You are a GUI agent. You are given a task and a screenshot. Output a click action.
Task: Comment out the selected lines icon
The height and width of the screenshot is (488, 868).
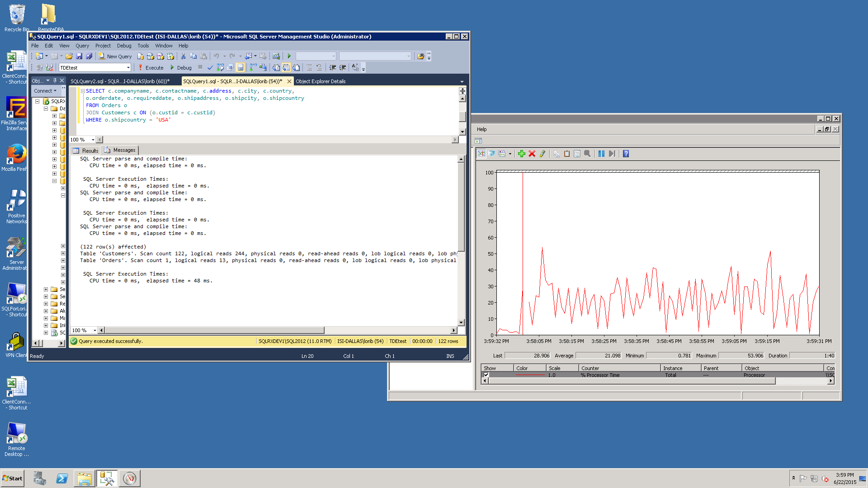[x=309, y=68]
